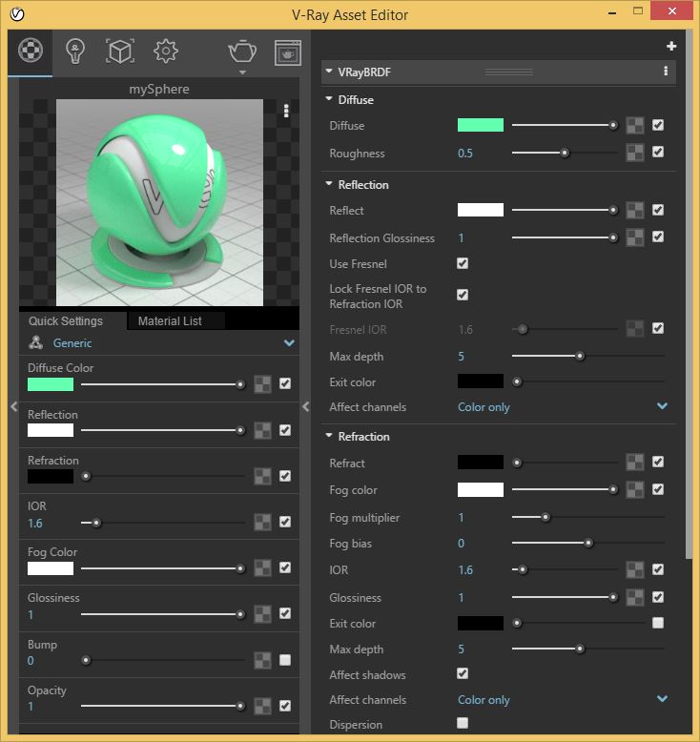The height and width of the screenshot is (742, 700).
Task: Click Diffuse texture map slot icon
Action: pos(635,125)
